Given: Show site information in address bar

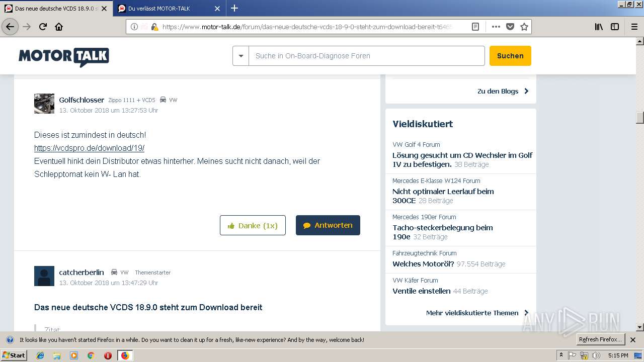Looking at the screenshot, I should click(134, 27).
